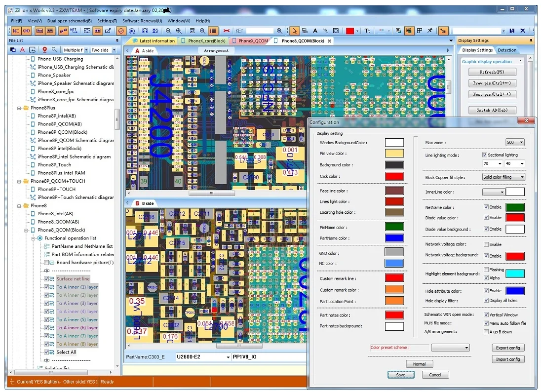Change Highlight element background cyan swatch

[x=515, y=274]
